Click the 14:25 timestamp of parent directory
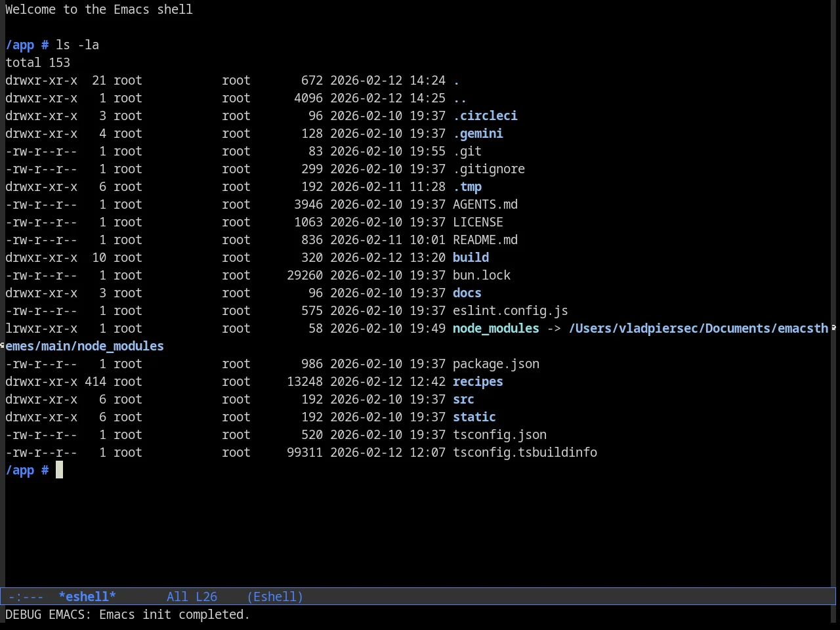 [427, 98]
